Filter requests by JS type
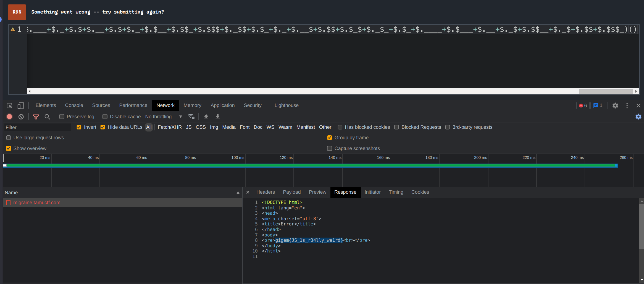 point(189,127)
